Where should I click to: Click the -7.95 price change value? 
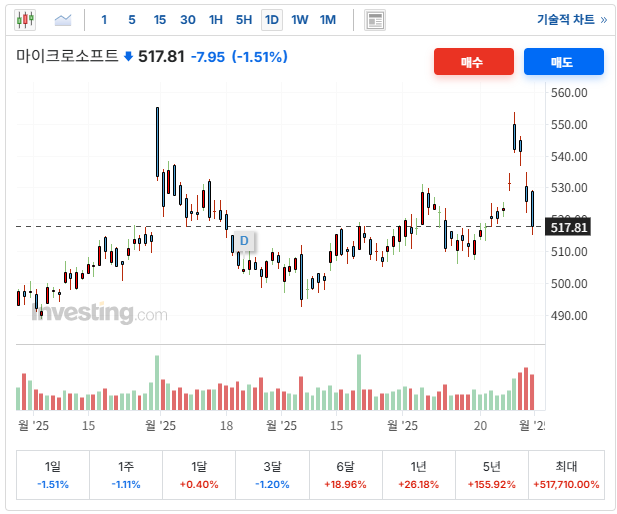208,57
